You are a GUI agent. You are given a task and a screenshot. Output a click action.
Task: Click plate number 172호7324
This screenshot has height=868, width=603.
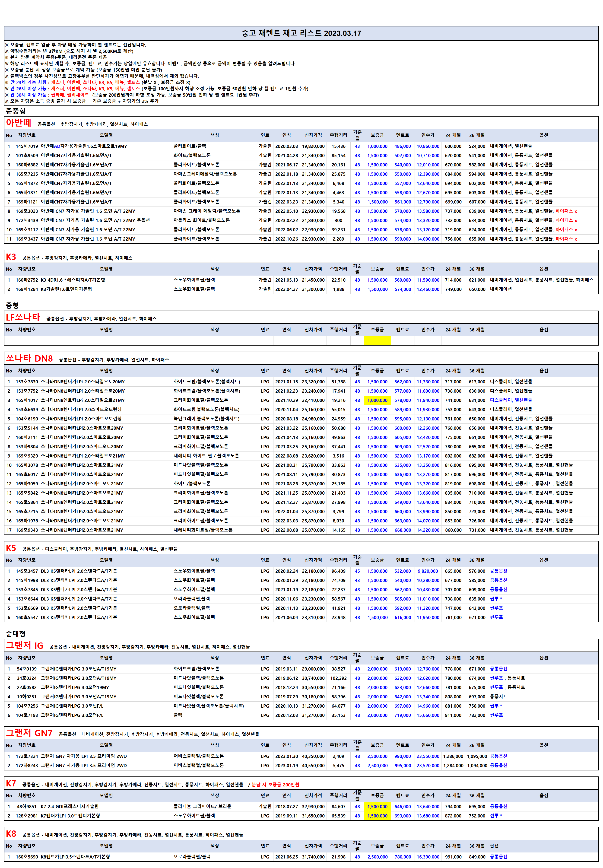pyautogui.click(x=27, y=756)
